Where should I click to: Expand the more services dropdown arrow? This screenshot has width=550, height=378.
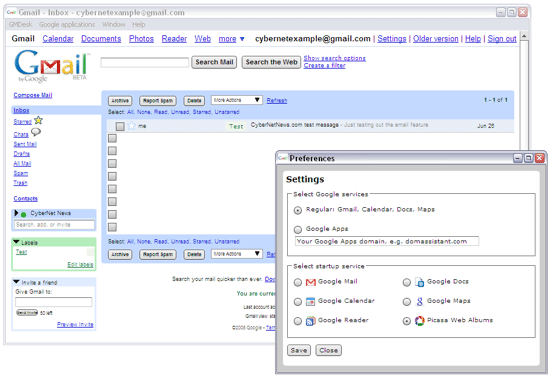[242, 39]
